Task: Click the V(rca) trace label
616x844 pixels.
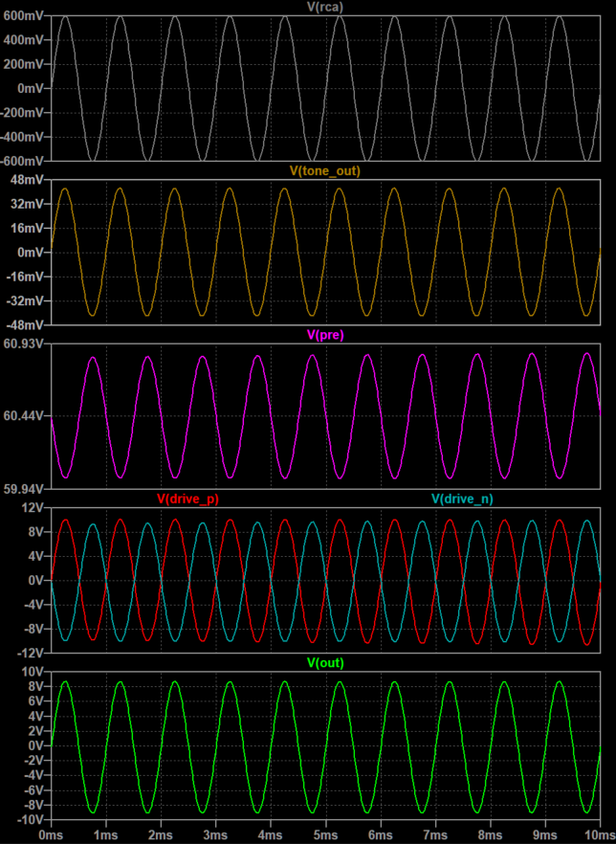Action: click(324, 7)
